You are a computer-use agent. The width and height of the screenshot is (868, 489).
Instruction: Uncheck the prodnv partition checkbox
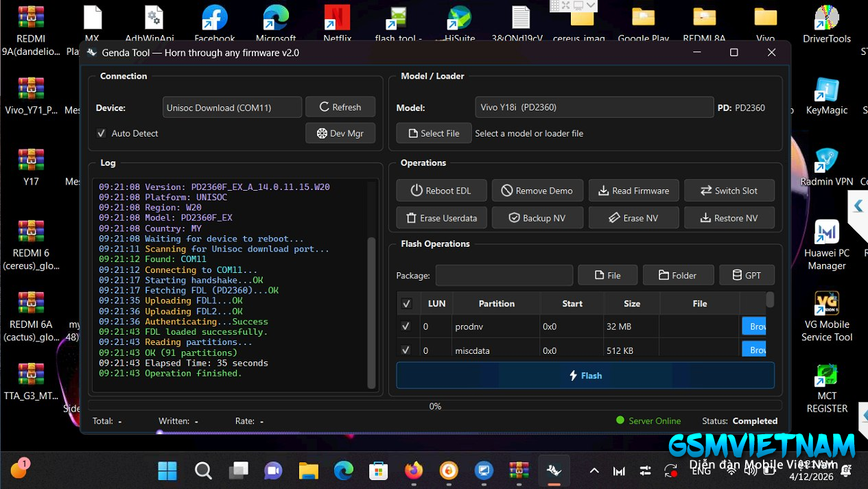[x=406, y=326]
